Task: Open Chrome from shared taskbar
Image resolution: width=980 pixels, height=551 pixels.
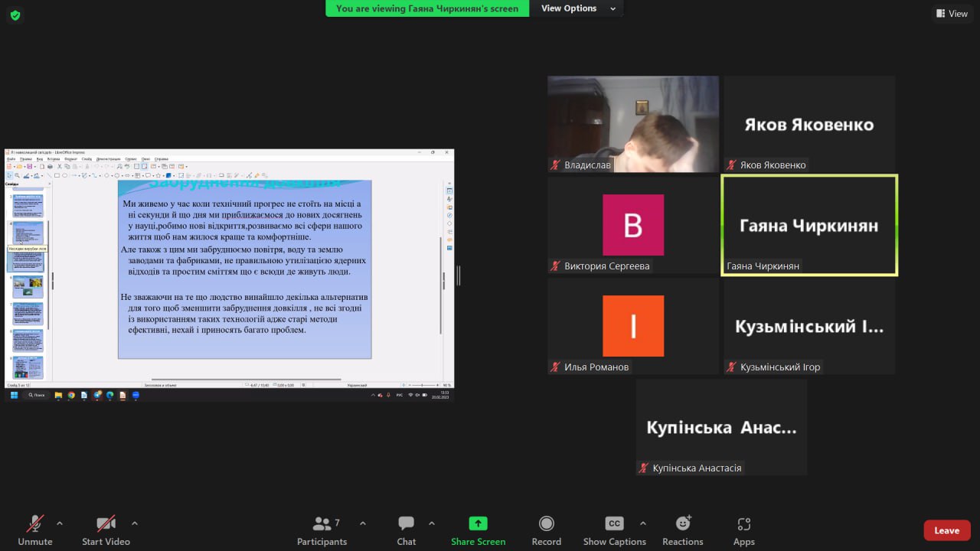Action: pos(71,395)
